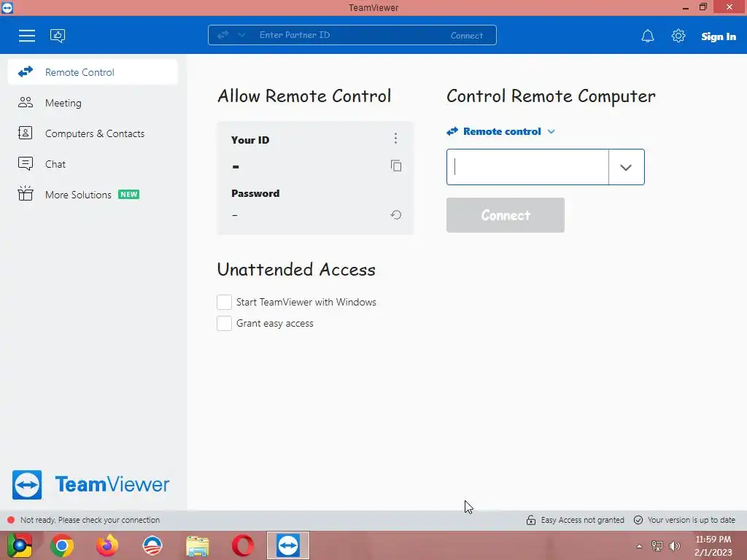Open the hamburger menu

[x=27, y=36]
